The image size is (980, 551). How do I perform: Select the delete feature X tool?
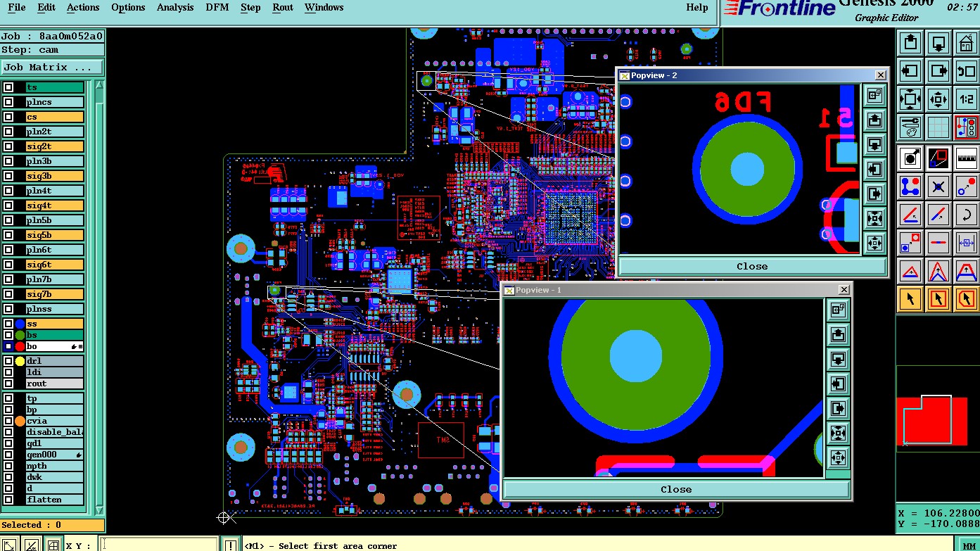tap(938, 186)
